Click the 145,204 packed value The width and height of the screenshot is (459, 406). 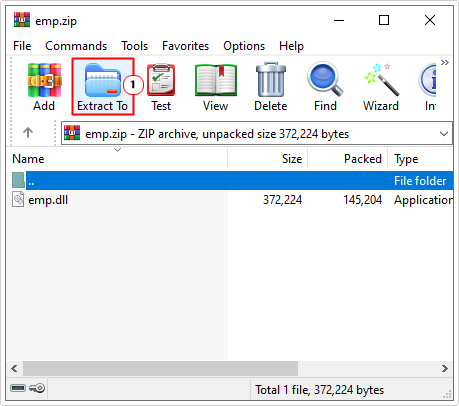tap(363, 200)
